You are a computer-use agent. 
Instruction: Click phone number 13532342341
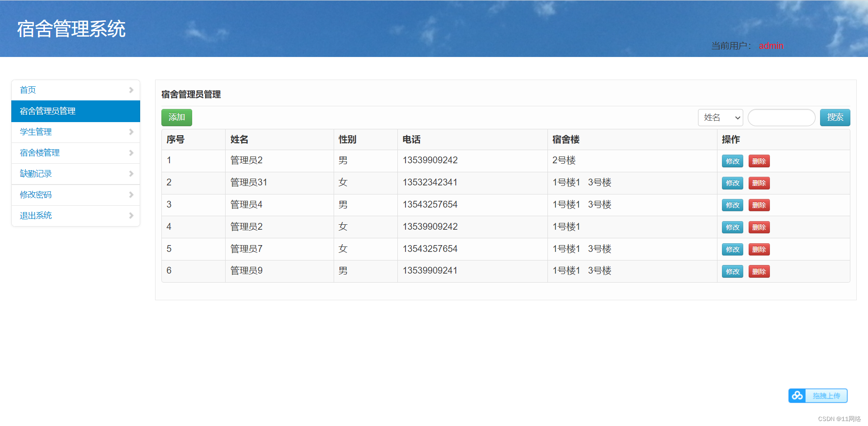(430, 182)
